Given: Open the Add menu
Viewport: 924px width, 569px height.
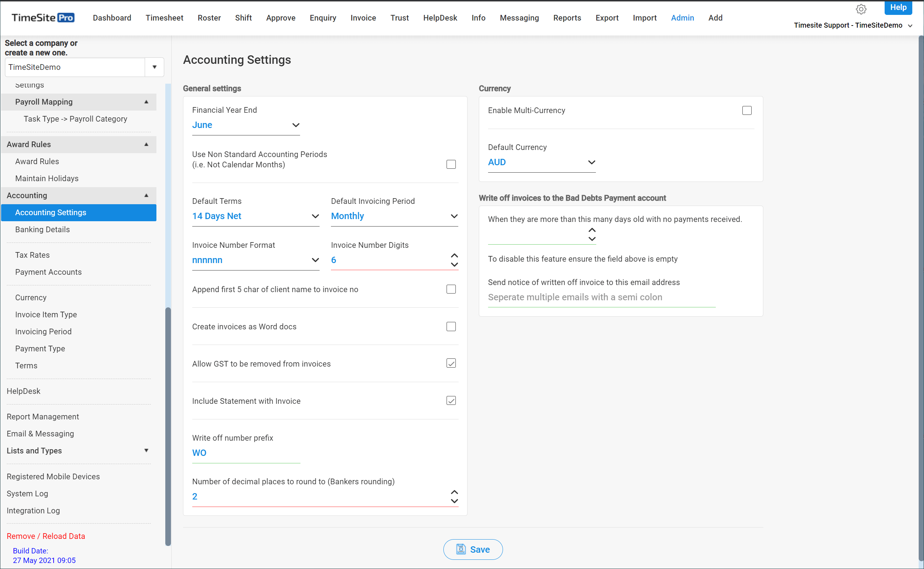Looking at the screenshot, I should coord(715,18).
